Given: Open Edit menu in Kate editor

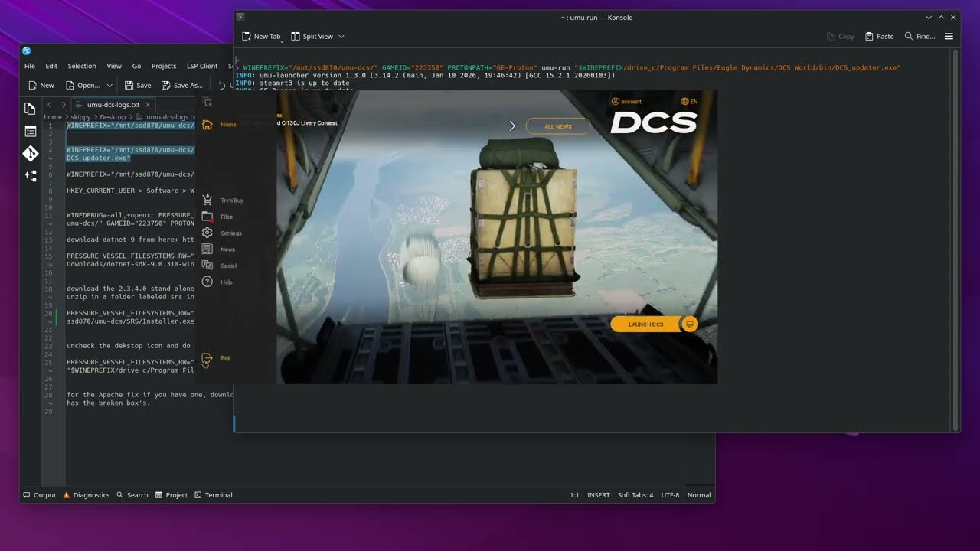Looking at the screenshot, I should (51, 66).
